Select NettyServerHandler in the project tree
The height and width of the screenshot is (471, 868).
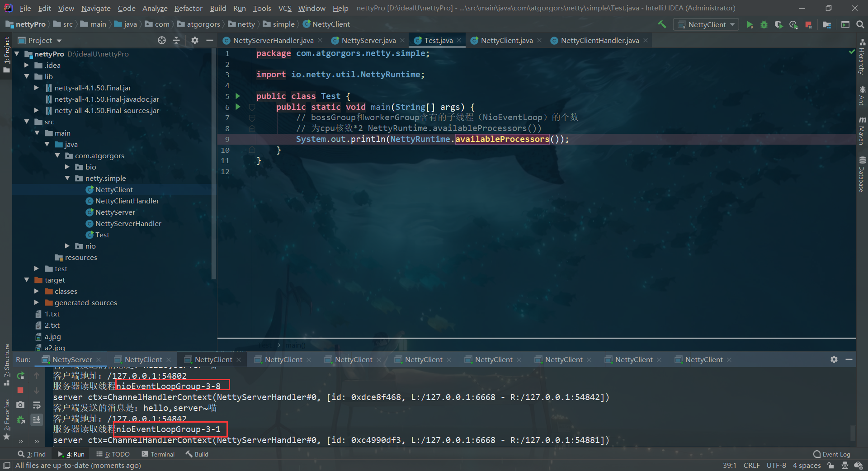(128, 223)
